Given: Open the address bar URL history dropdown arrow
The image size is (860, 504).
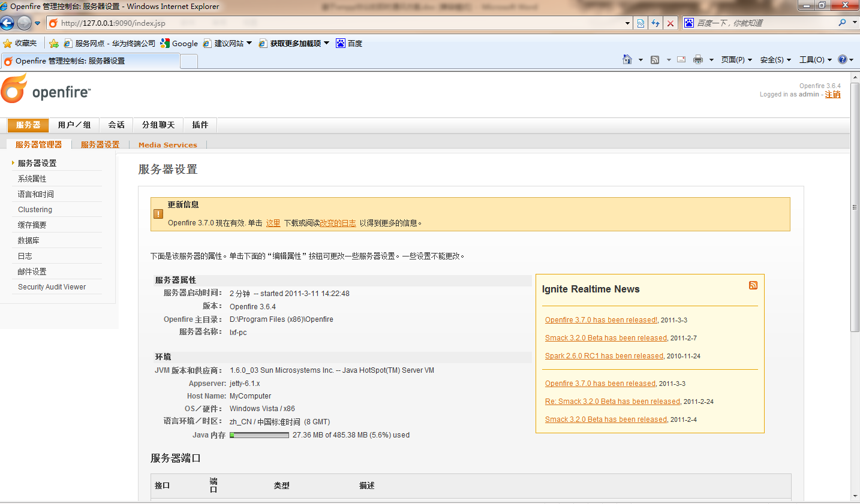Looking at the screenshot, I should [627, 23].
